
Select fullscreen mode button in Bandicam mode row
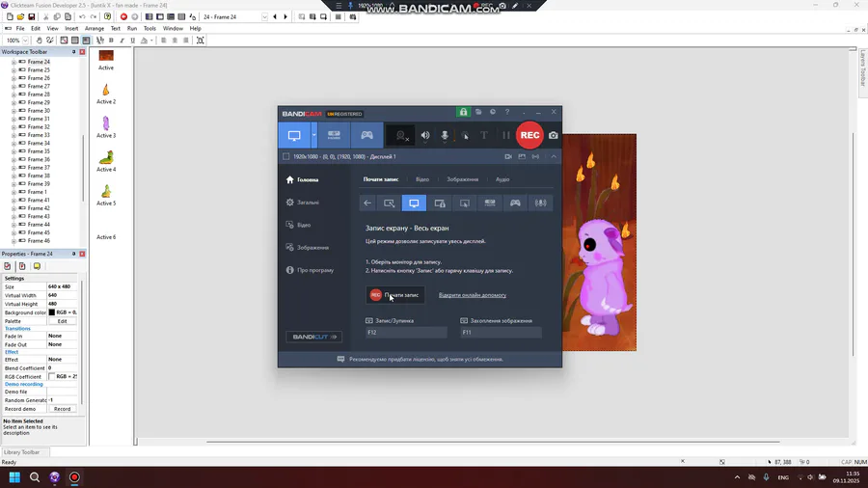(x=414, y=203)
